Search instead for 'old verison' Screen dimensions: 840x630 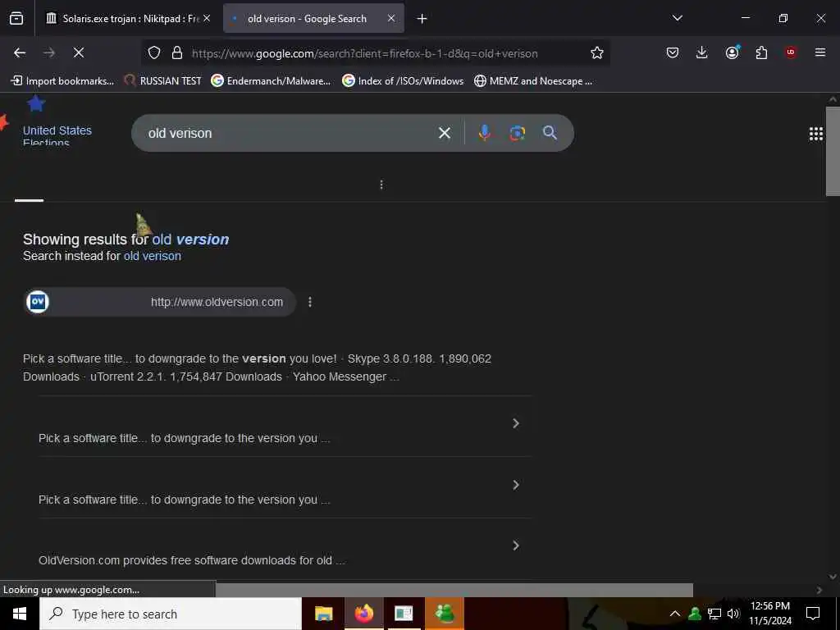click(x=152, y=256)
